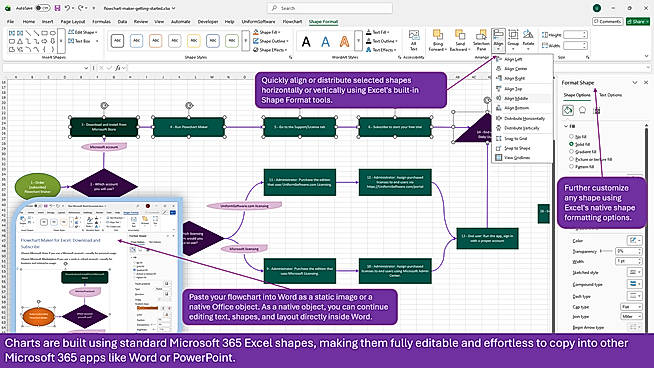Screen dimensions: 654x368
Task: Open the Home tab
Action: (x=29, y=21)
